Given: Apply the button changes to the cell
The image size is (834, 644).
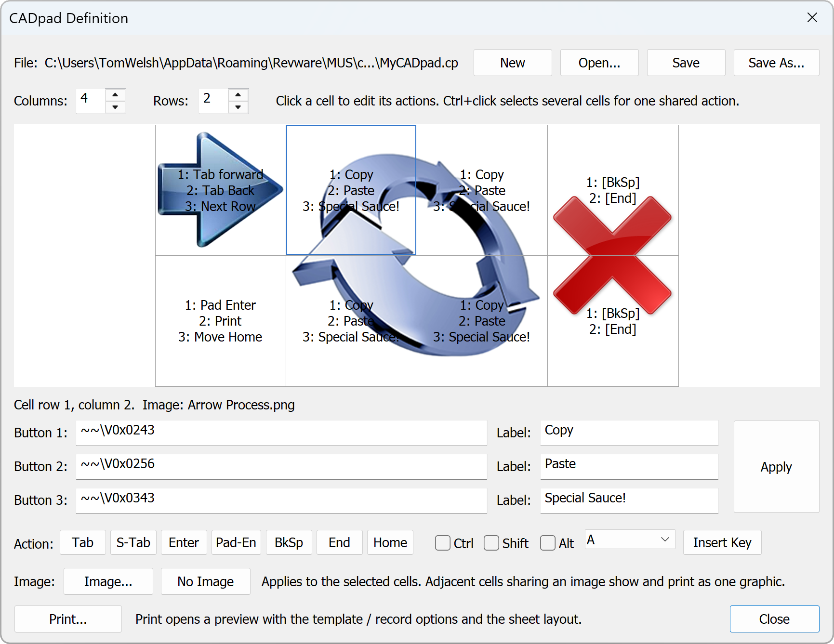Looking at the screenshot, I should 776,467.
